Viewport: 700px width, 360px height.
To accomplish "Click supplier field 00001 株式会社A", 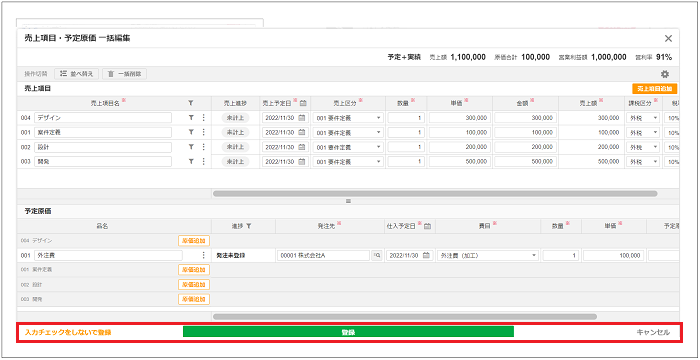I will [x=323, y=255].
